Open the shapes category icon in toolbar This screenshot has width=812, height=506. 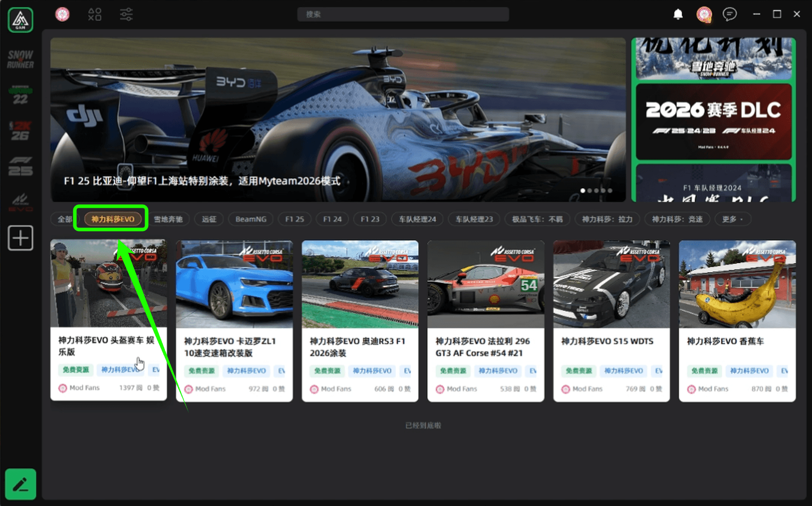[x=95, y=14]
